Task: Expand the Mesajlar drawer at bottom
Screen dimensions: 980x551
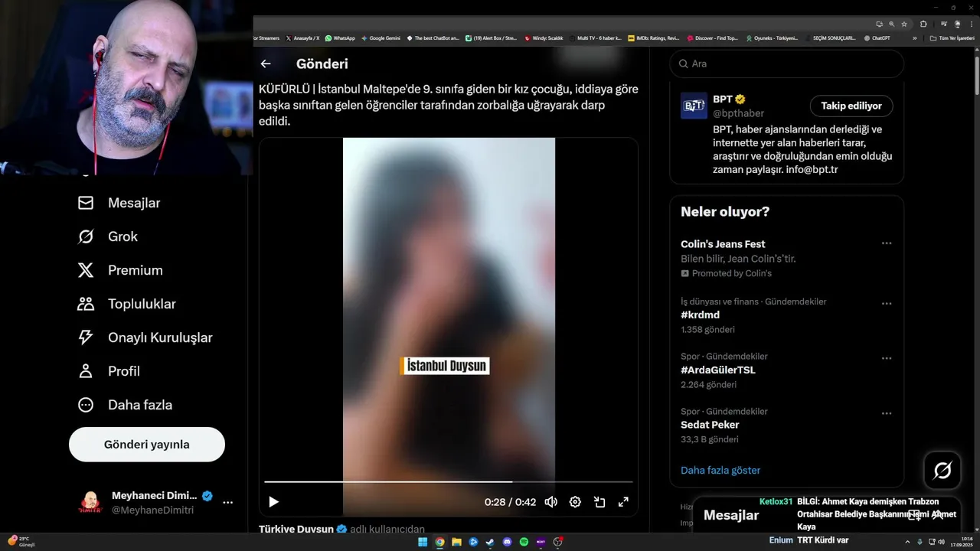Action: (x=937, y=515)
